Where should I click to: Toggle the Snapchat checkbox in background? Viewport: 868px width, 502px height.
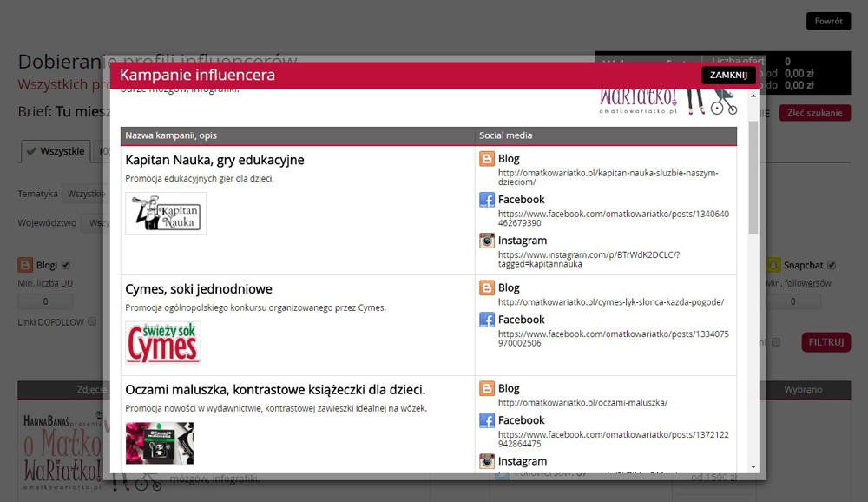[832, 265]
